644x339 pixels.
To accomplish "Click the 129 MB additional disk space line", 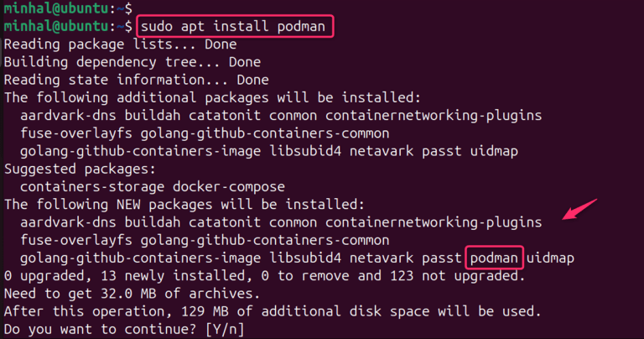I will point(273,311).
